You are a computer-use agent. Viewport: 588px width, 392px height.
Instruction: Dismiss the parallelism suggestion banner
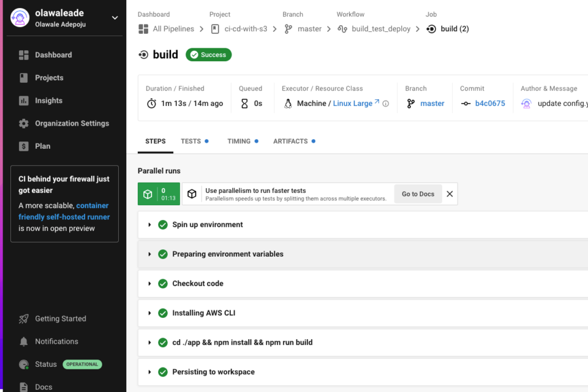(x=450, y=194)
